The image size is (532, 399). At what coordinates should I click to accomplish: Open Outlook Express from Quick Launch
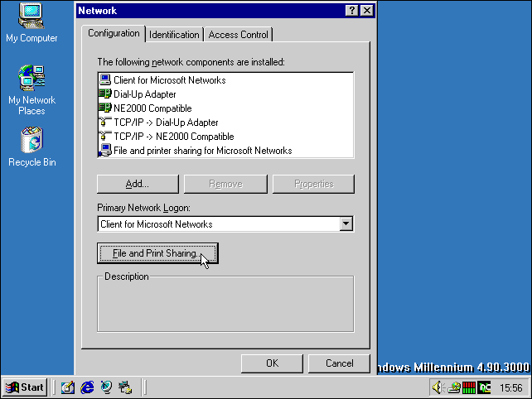pos(106,387)
